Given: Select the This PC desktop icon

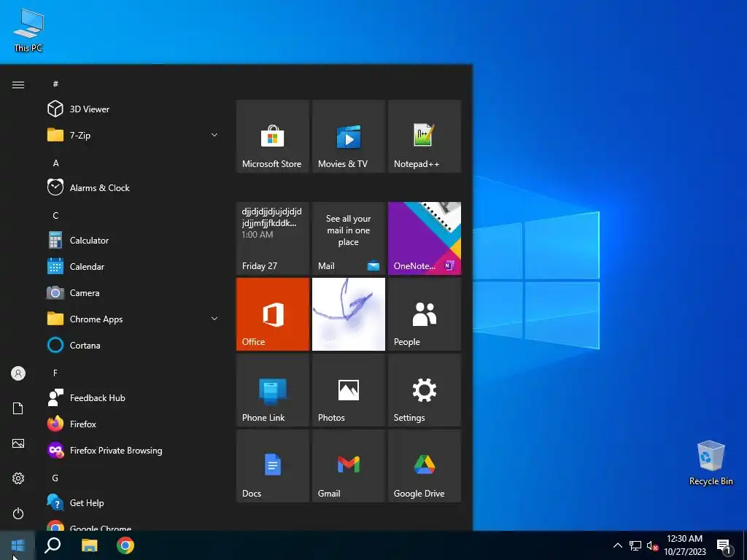Looking at the screenshot, I should pos(28,30).
